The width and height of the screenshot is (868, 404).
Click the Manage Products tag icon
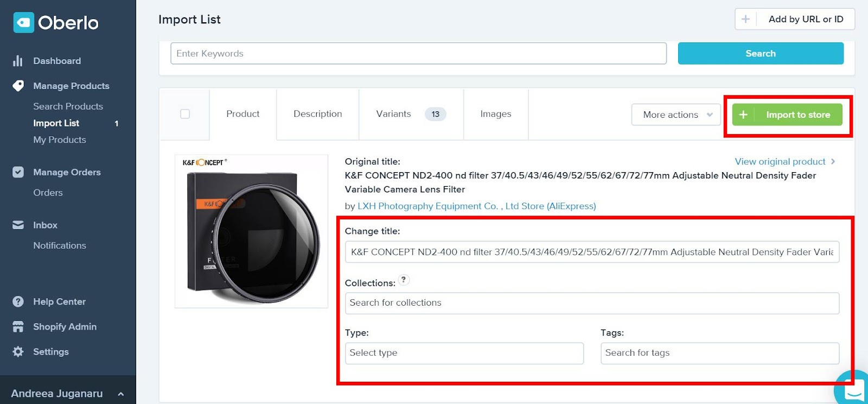pyautogui.click(x=18, y=86)
